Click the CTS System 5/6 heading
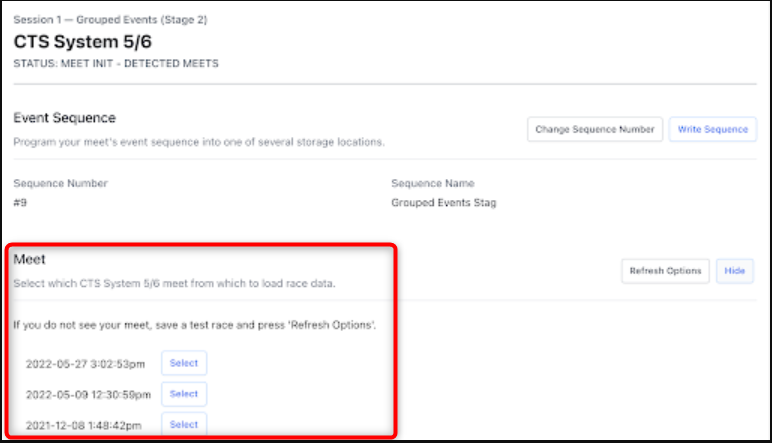772x443 pixels. coord(83,42)
